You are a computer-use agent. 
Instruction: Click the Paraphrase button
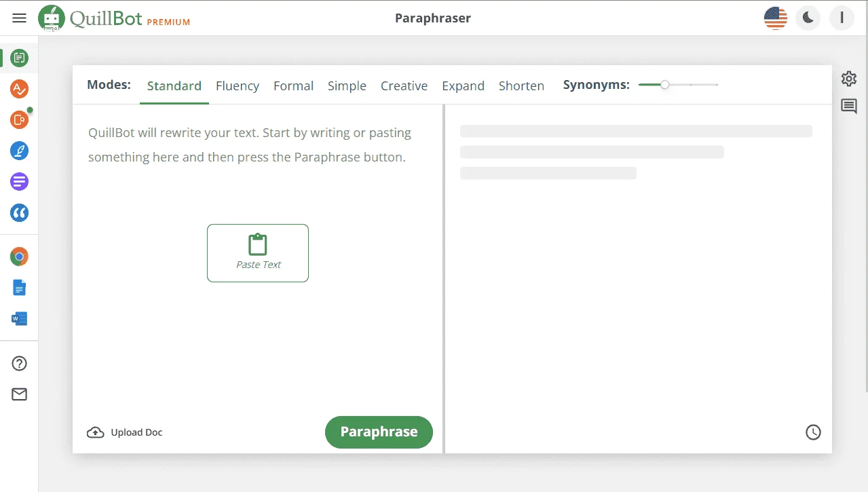tap(379, 432)
